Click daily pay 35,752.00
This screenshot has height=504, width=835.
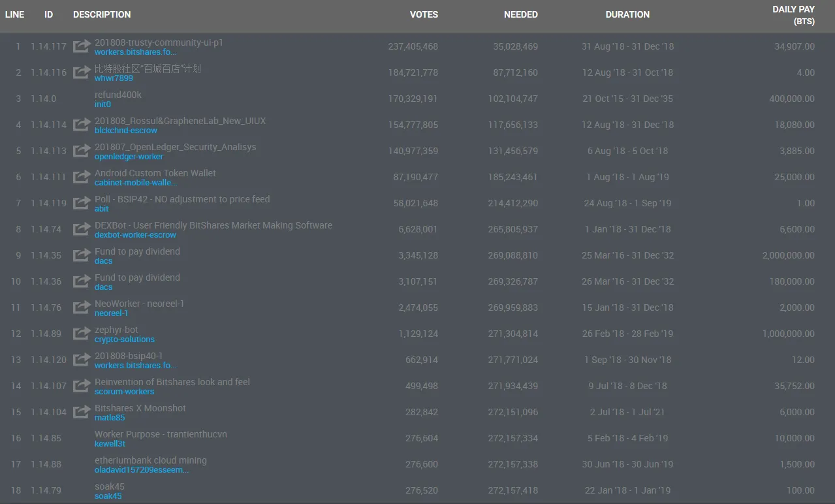[x=795, y=386]
